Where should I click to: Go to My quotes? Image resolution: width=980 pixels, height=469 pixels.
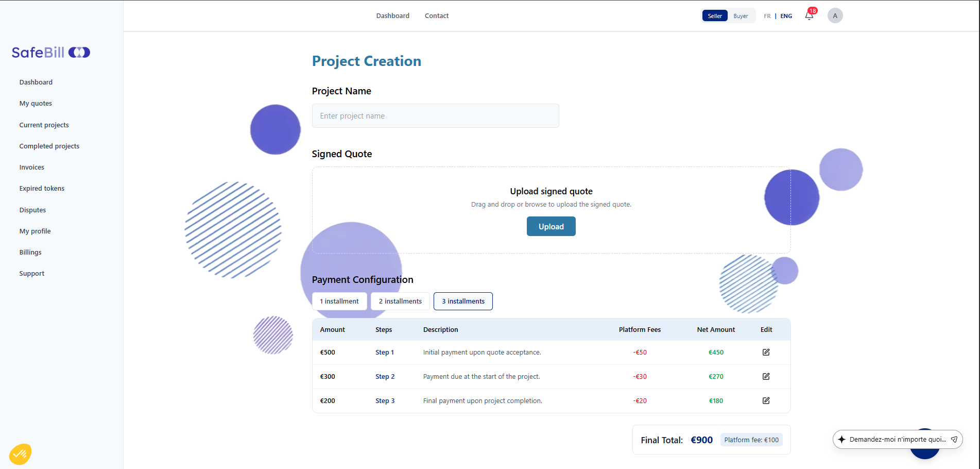36,103
